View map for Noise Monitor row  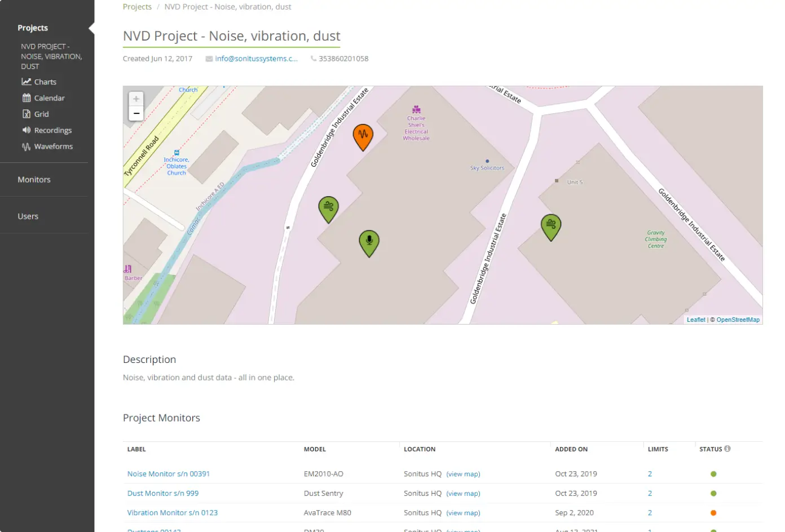point(464,474)
